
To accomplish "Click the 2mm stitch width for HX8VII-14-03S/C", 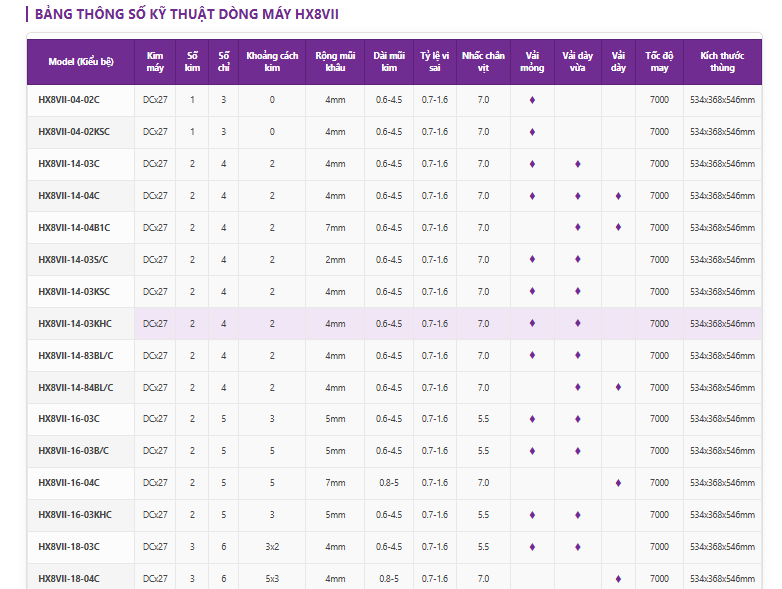I will tap(335, 259).
